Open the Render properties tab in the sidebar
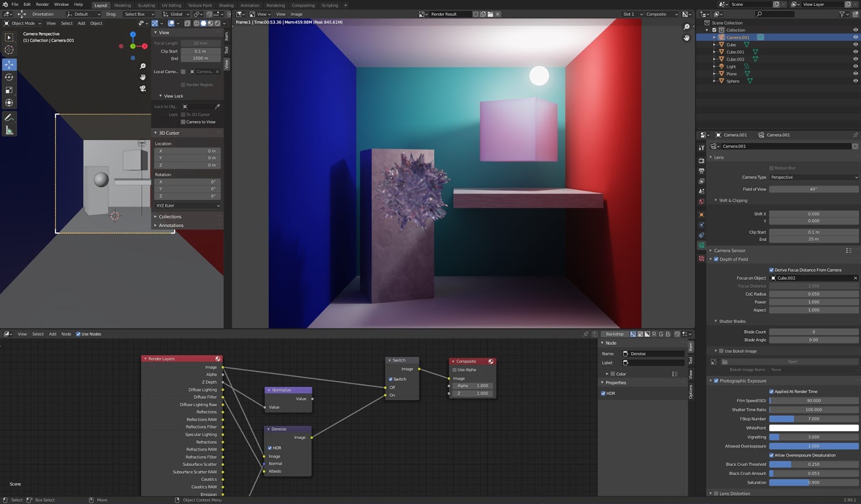861x504 pixels. pos(702,160)
